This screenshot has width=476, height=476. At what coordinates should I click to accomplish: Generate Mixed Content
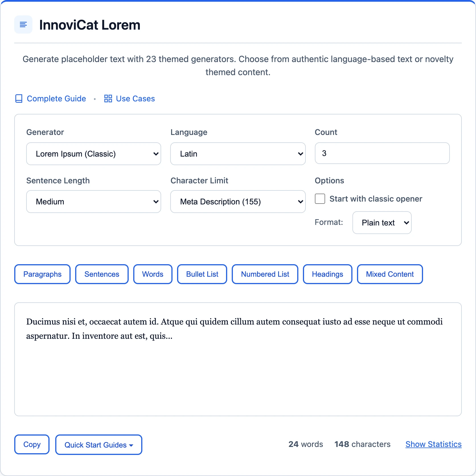(x=390, y=274)
